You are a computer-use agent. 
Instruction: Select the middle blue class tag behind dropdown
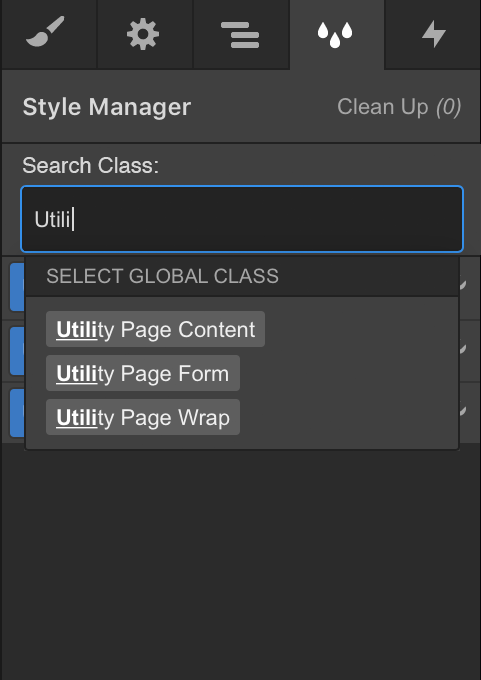click(17, 351)
